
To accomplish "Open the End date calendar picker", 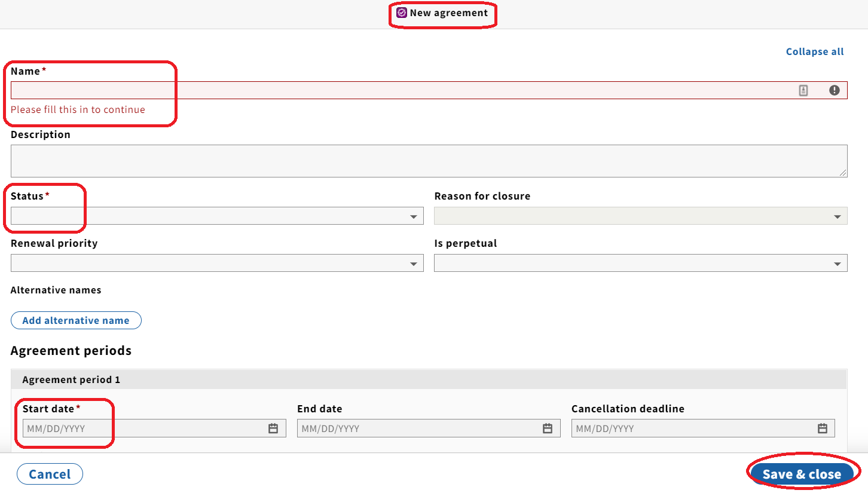I will (548, 428).
